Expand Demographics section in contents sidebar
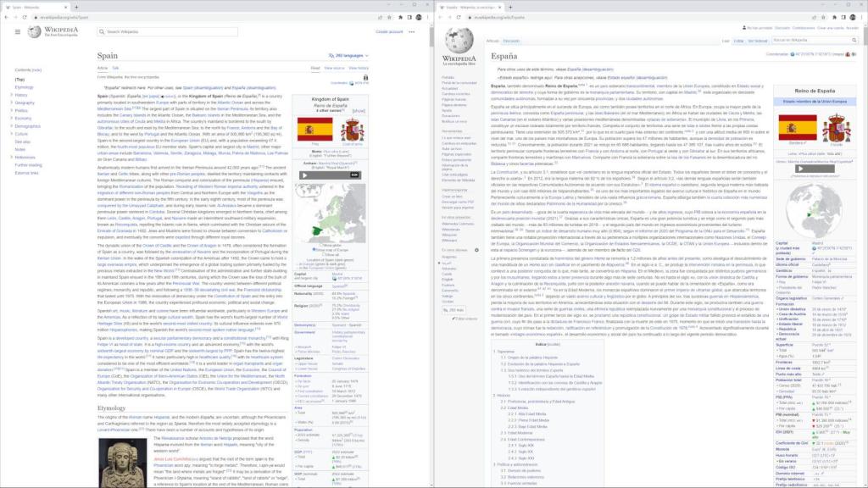This screenshot has height=488, width=868. click(12, 125)
